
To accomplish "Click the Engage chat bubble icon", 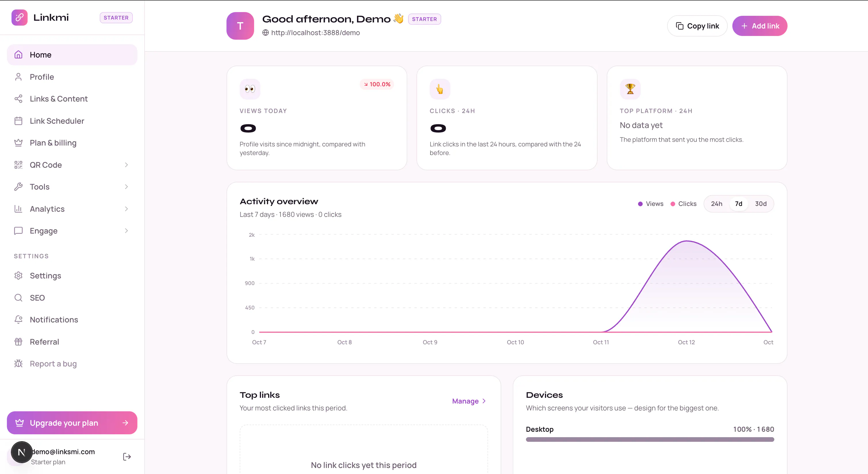I will click(x=18, y=231).
